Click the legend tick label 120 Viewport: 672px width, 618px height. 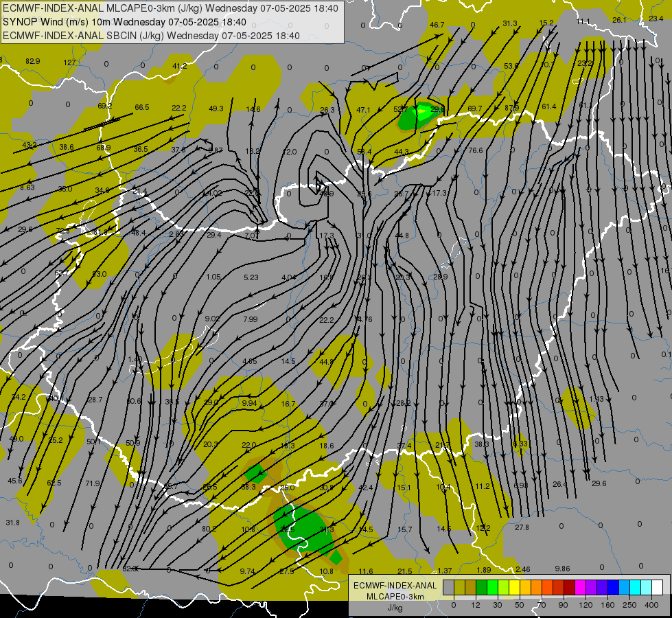tap(586, 605)
